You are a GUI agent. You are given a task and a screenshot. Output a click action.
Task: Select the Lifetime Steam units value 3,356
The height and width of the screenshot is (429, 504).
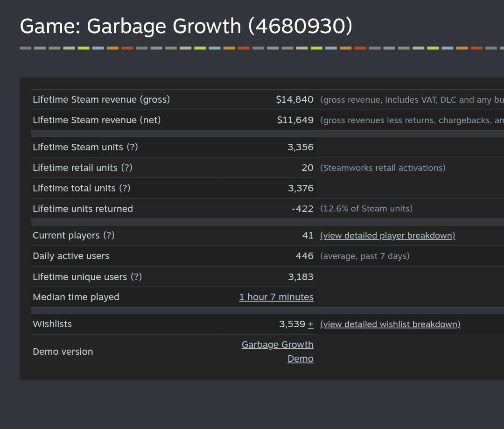pyautogui.click(x=300, y=147)
